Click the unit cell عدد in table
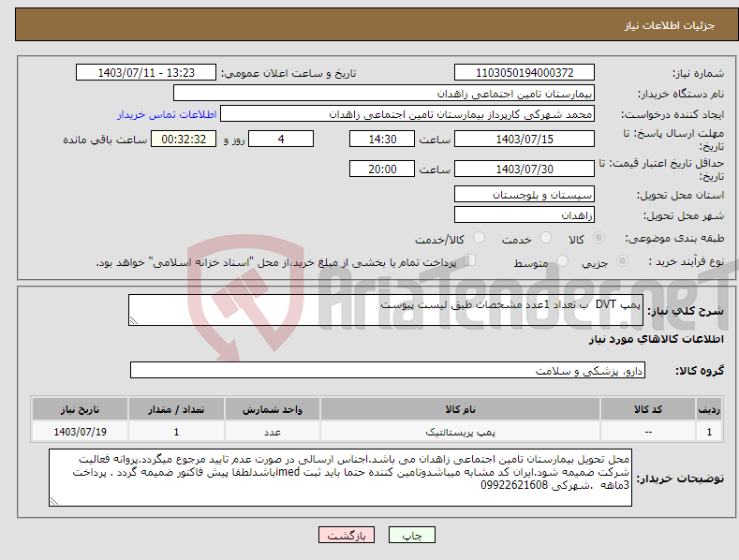The width and height of the screenshot is (739, 560). click(x=273, y=432)
